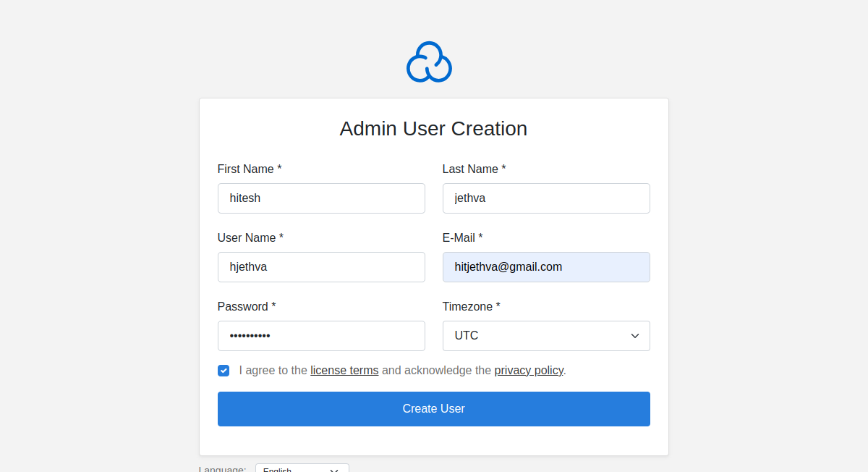This screenshot has height=472, width=868.
Task: Click the Admin User Creation heading
Action: (x=433, y=129)
